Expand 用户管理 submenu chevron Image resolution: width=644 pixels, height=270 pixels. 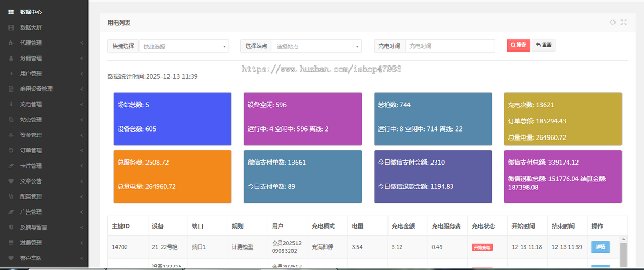(x=82, y=74)
